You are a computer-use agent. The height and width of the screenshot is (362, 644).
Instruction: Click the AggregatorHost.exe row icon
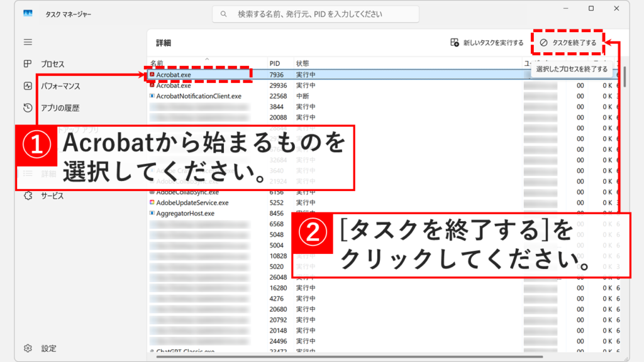(x=152, y=213)
